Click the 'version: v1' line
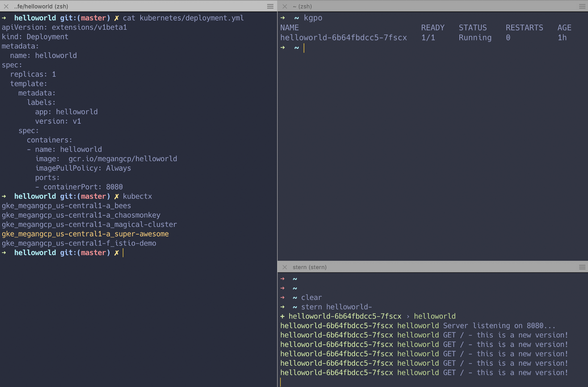 click(58, 121)
